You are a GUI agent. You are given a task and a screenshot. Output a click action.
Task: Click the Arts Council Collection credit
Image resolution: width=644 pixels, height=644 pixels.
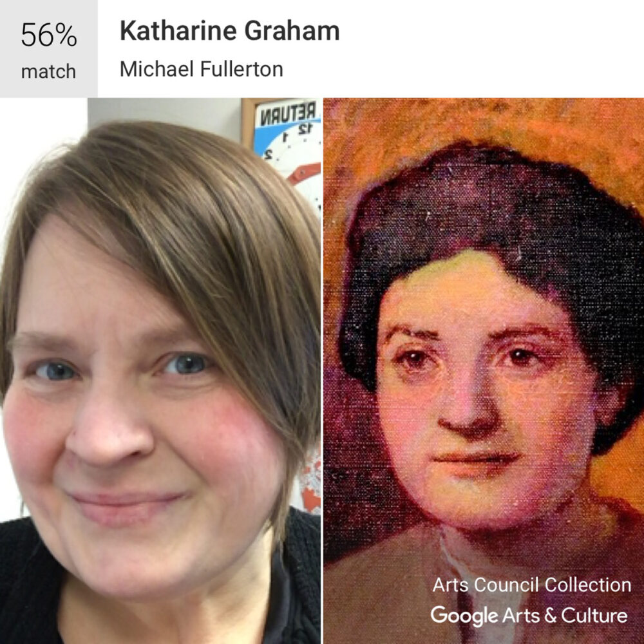[532, 585]
